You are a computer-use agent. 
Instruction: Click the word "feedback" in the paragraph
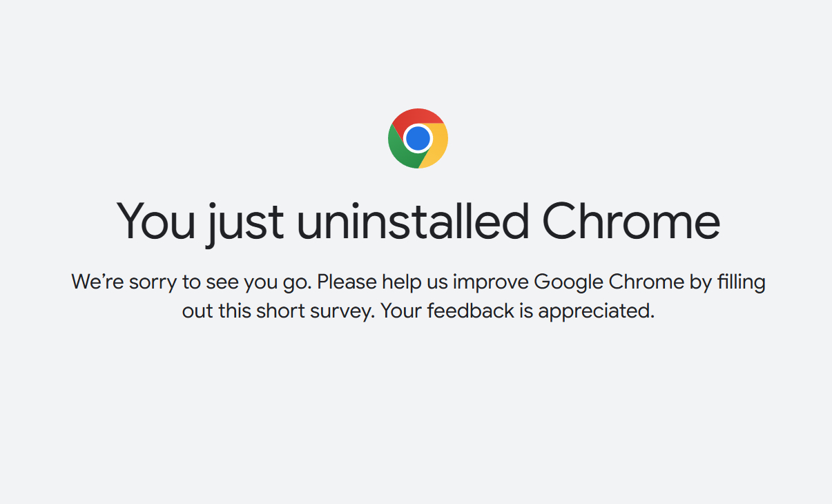(471, 311)
